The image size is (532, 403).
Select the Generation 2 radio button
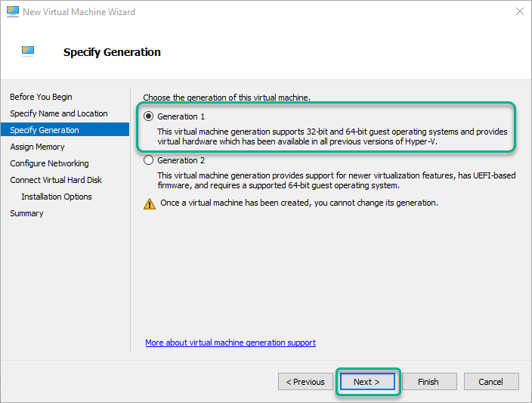[148, 160]
